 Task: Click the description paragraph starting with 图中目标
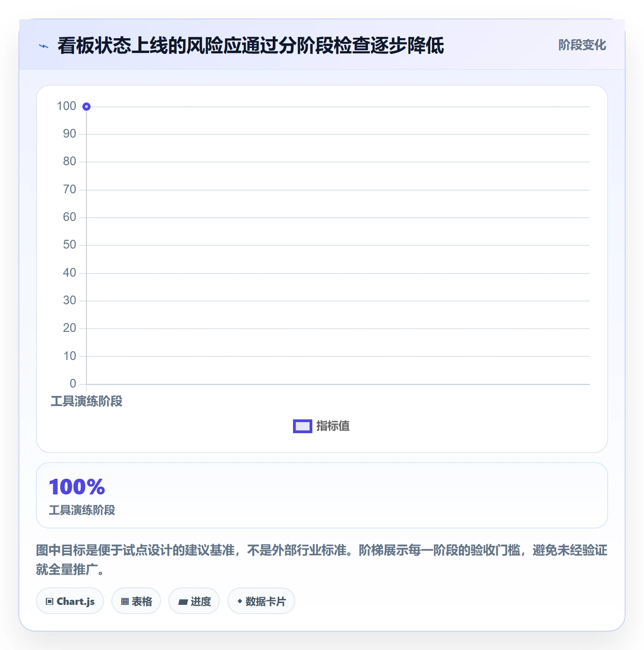point(322,560)
